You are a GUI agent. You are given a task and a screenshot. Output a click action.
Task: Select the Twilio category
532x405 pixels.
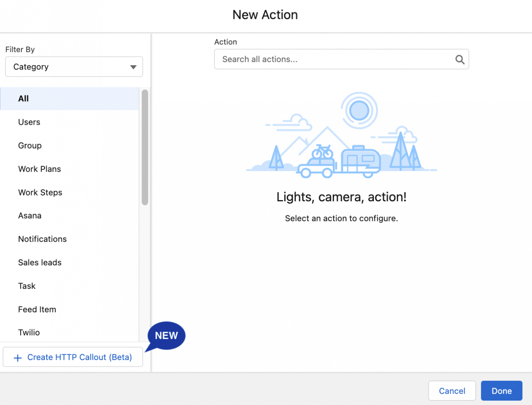[x=69, y=332]
